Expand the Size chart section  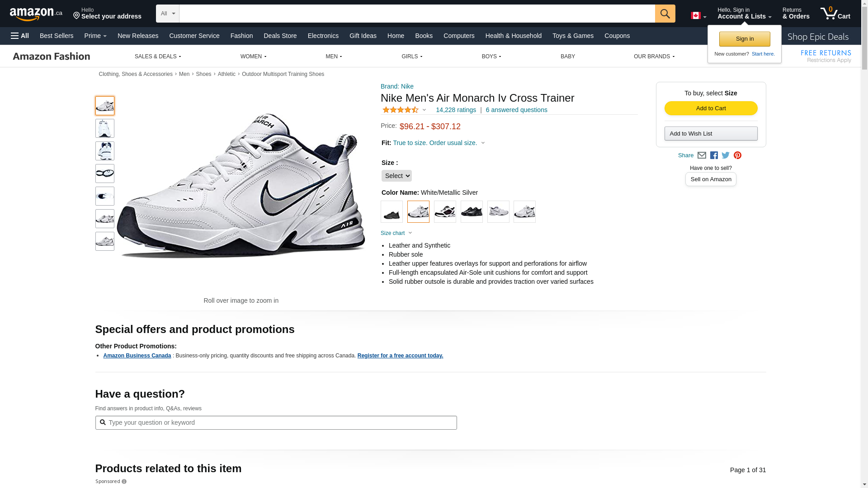coord(396,233)
